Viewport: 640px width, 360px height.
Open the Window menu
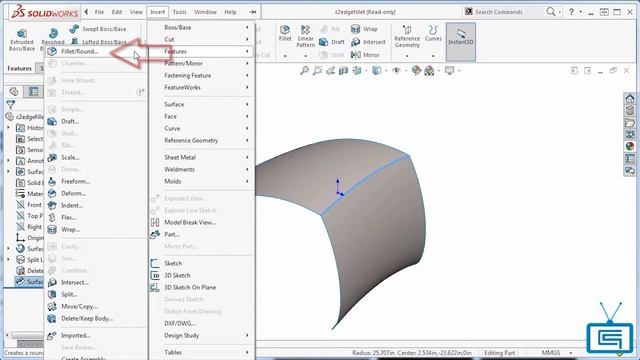click(x=205, y=12)
